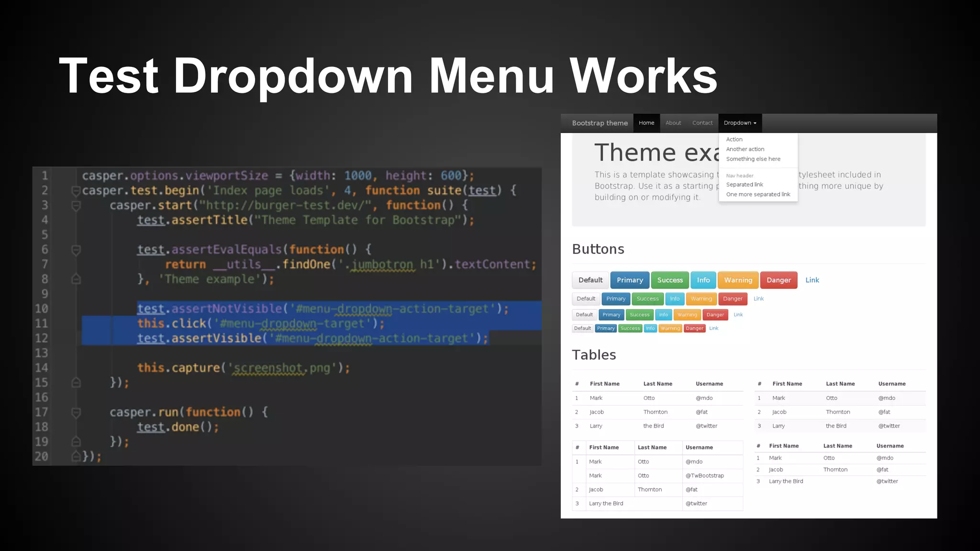Click the Tables section heading
The image size is (980, 551).
(594, 355)
